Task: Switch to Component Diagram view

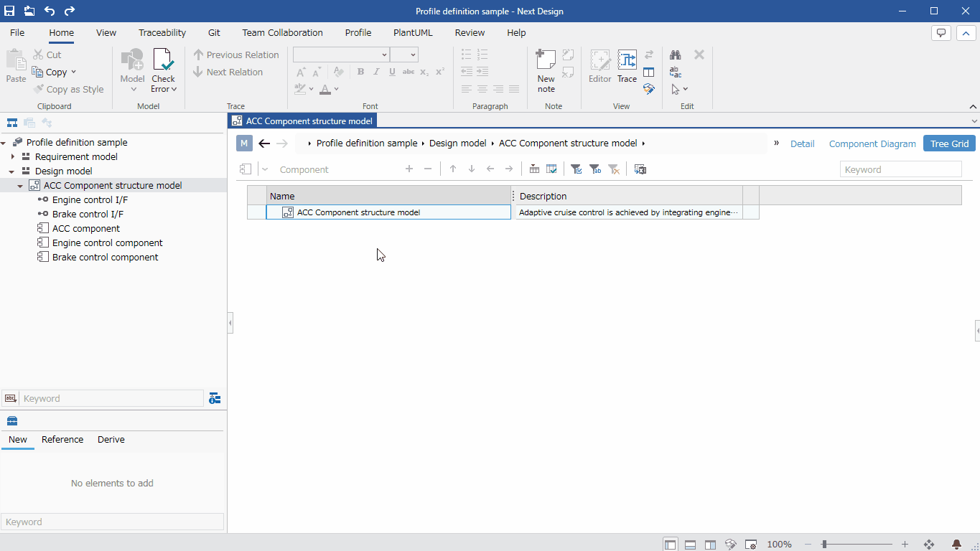Action: click(872, 143)
